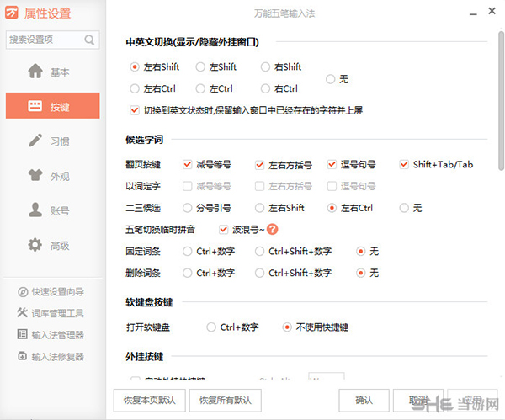The width and height of the screenshot is (505, 420).
Task: Launch 词库管理工具
Action: pyautogui.click(x=57, y=313)
